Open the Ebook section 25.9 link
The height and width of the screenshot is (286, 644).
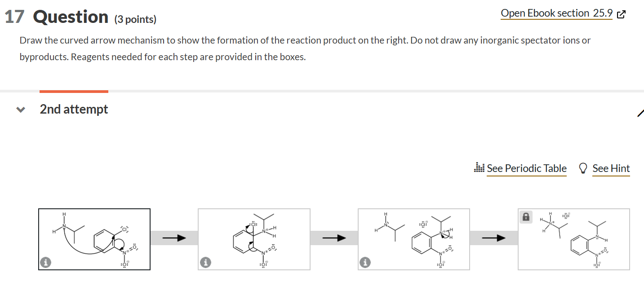click(556, 13)
